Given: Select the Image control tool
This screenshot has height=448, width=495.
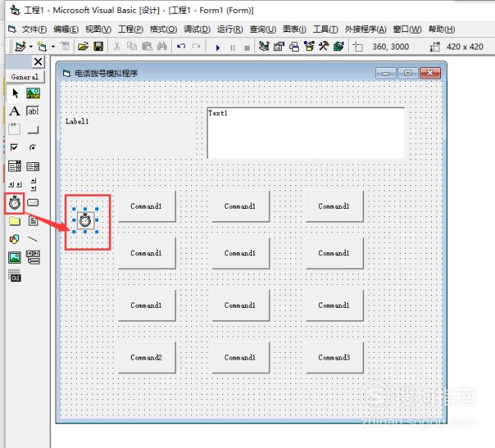Looking at the screenshot, I should pos(14,258).
